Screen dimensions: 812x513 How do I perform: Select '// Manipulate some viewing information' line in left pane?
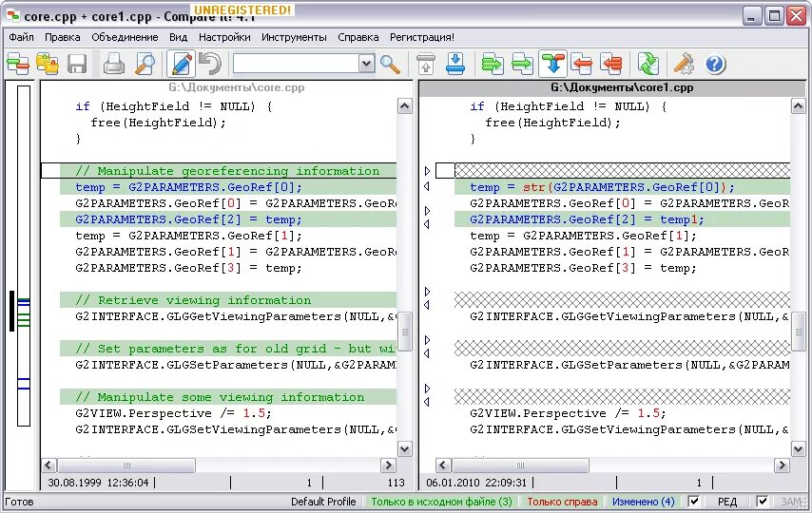(x=228, y=396)
